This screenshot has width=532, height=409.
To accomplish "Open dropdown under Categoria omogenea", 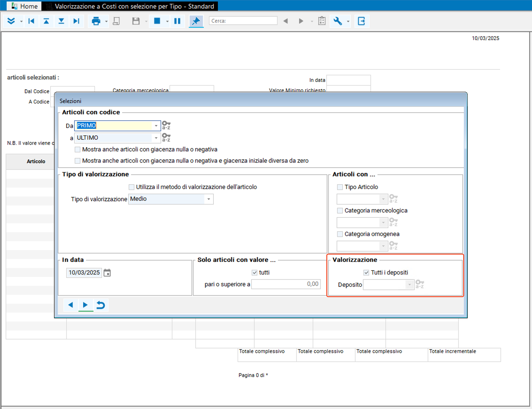I will (383, 246).
